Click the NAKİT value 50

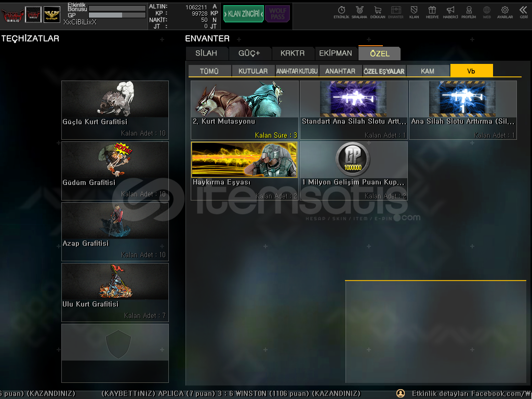click(x=204, y=20)
